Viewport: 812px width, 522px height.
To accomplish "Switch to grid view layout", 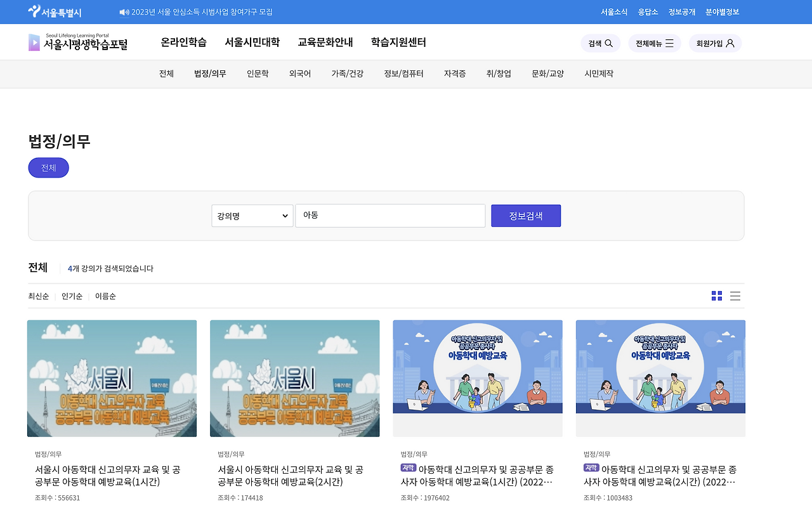I will [x=716, y=296].
